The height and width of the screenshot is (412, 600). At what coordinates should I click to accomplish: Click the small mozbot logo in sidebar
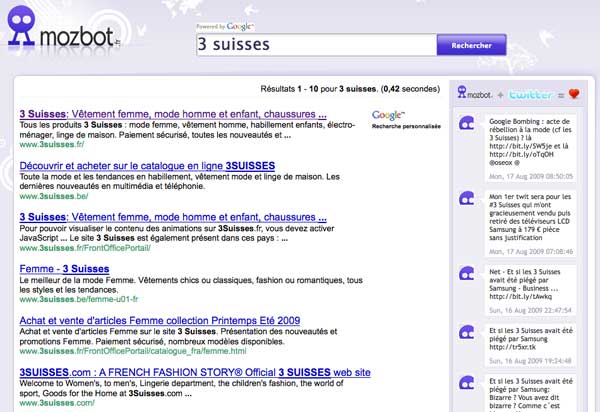[474, 92]
